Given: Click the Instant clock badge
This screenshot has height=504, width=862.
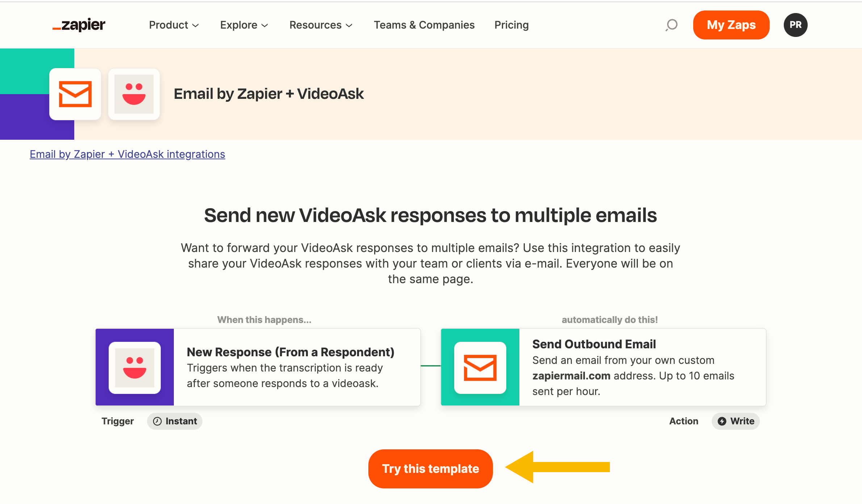Looking at the screenshot, I should tap(175, 421).
